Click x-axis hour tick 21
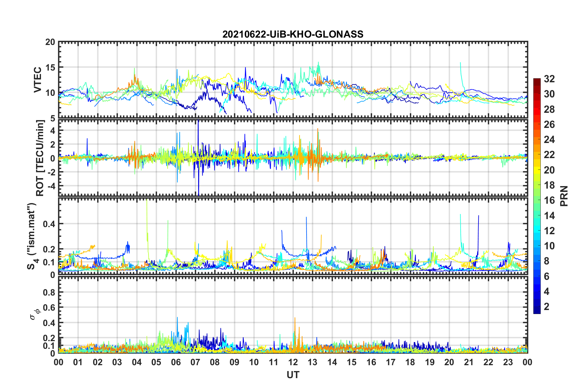The width and height of the screenshot is (586, 392). [469, 362]
